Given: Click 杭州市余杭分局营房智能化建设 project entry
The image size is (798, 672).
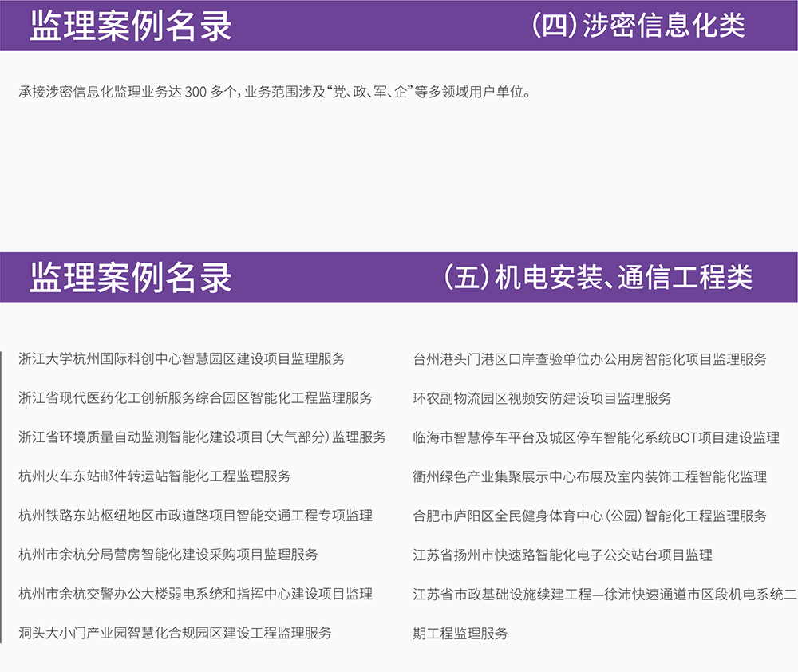Looking at the screenshot, I should coord(168,555).
